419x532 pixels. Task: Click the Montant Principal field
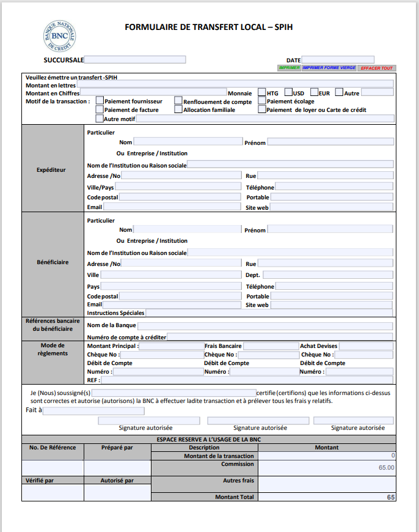[172, 345]
